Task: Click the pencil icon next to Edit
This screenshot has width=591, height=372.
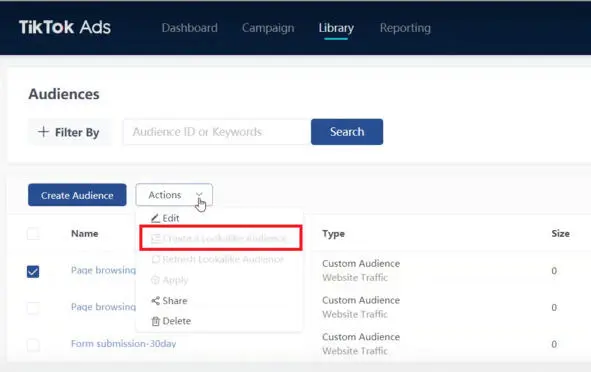Action: tap(155, 218)
